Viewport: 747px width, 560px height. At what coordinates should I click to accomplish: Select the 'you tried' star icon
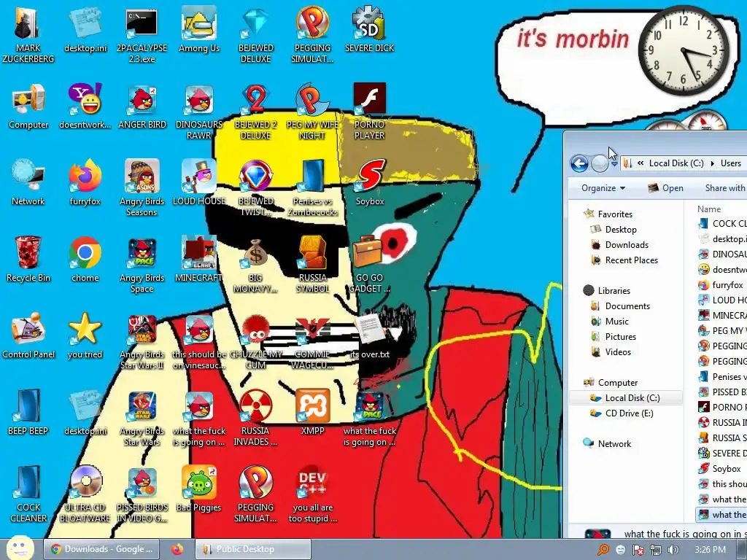(x=85, y=337)
